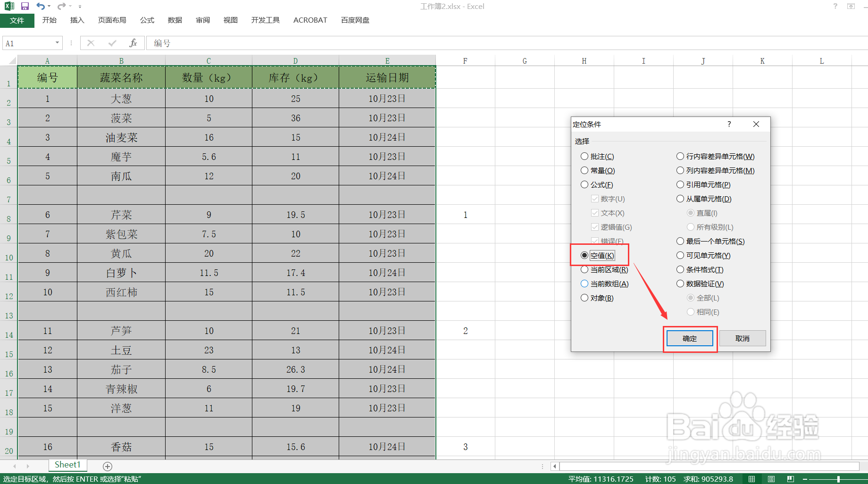Select the 引用单元格(P) radio option

point(704,184)
